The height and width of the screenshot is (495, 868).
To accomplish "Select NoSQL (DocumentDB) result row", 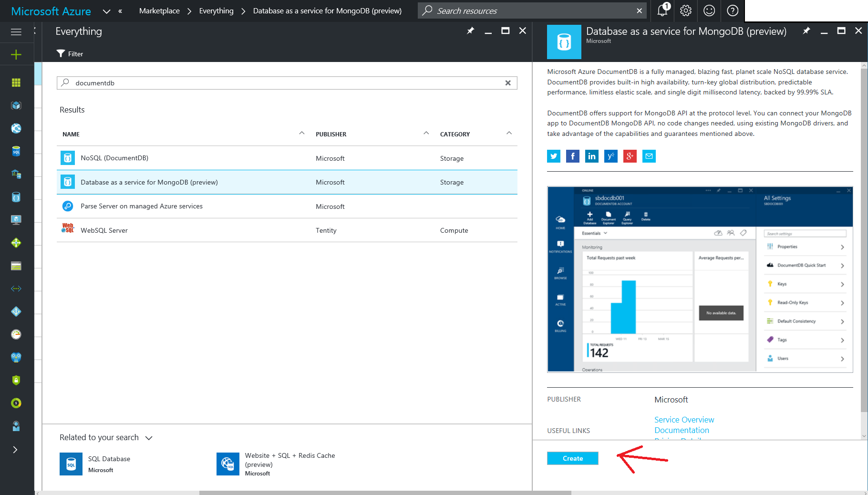I will (287, 158).
